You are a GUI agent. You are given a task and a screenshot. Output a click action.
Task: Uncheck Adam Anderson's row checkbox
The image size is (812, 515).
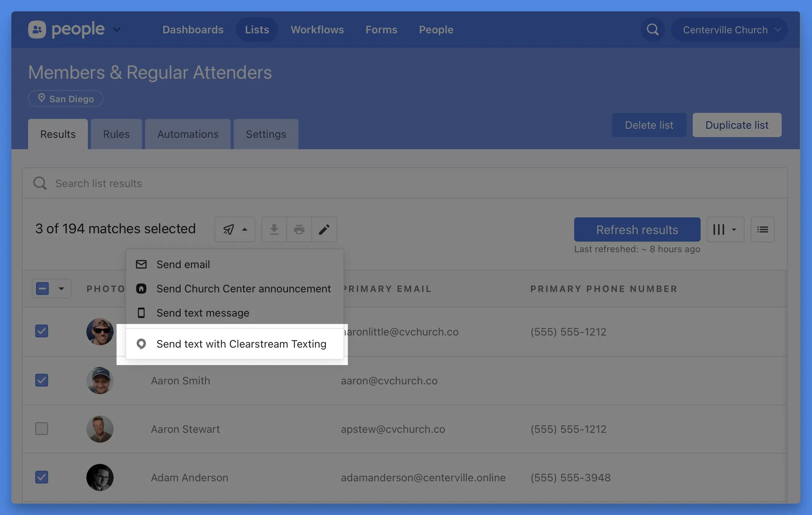point(42,477)
